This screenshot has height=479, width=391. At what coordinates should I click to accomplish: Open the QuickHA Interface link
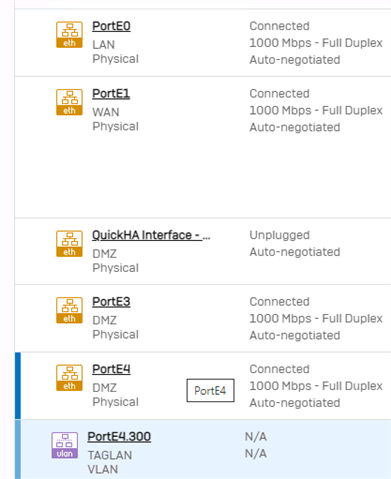pos(151,235)
